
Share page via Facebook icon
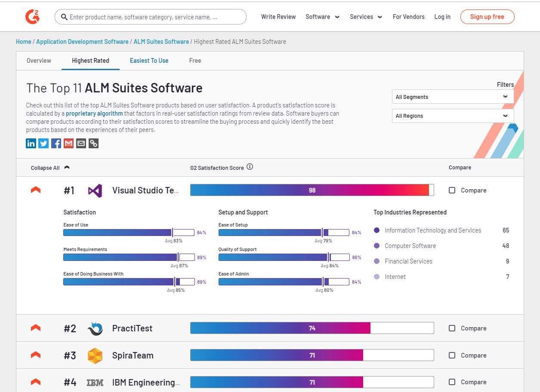point(56,144)
